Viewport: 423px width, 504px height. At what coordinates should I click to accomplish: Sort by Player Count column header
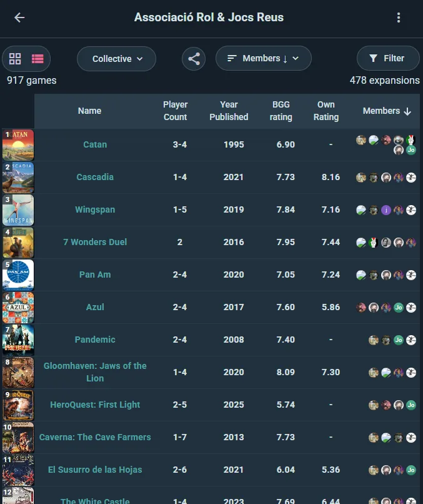tap(176, 111)
